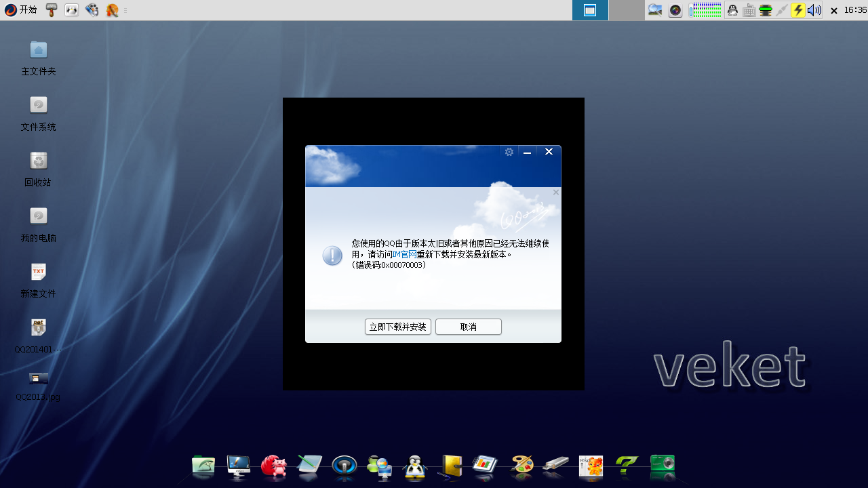The width and height of the screenshot is (868, 488).
Task: Click the keyboard input method tray icon
Action: (749, 10)
